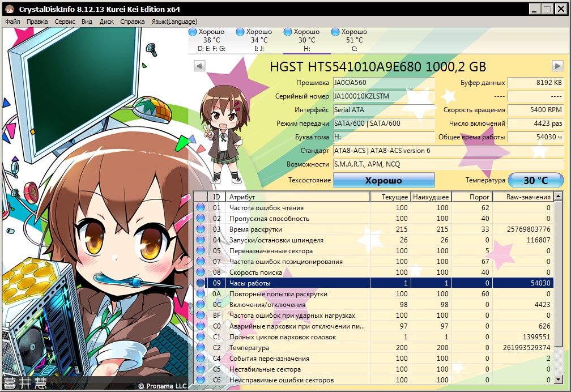Screen dimensions: 571x392
Task: Click the Raw-значения column header
Action: coord(523,197)
